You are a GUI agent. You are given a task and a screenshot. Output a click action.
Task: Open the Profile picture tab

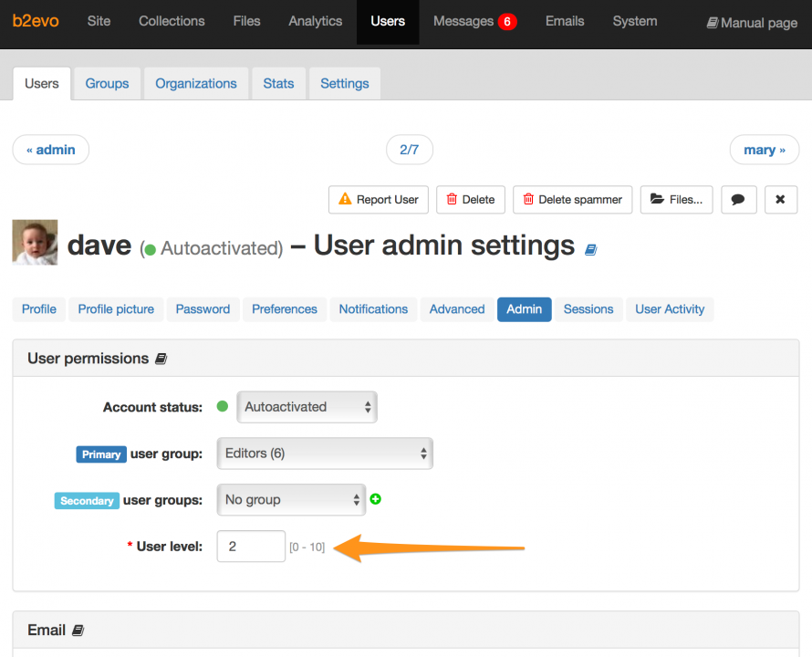point(116,309)
